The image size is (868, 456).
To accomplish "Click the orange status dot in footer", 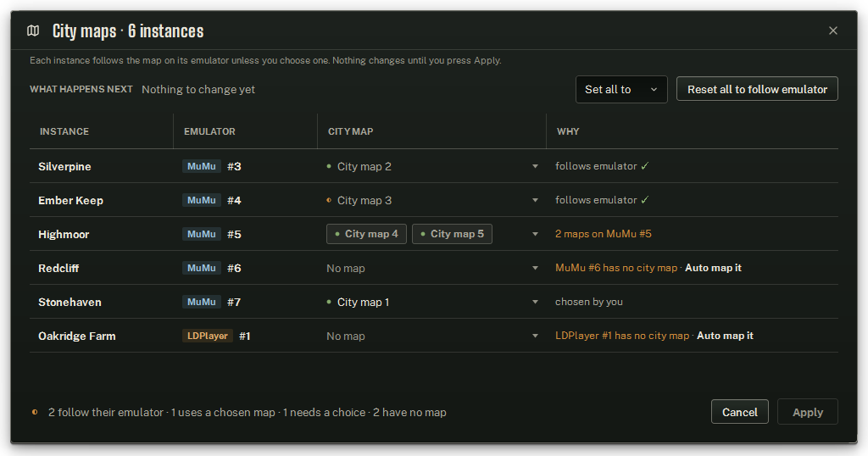I will (35, 412).
